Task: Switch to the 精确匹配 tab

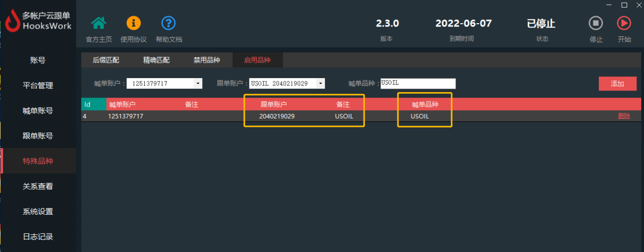Action: 156,60
